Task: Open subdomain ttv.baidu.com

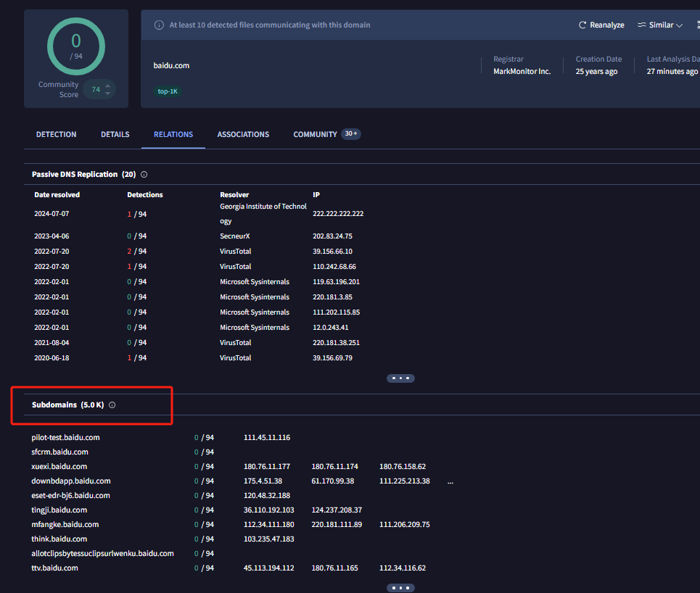Action: 54,568
